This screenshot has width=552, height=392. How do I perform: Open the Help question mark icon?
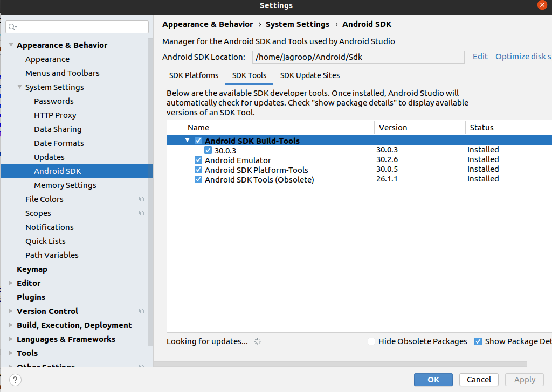click(15, 380)
